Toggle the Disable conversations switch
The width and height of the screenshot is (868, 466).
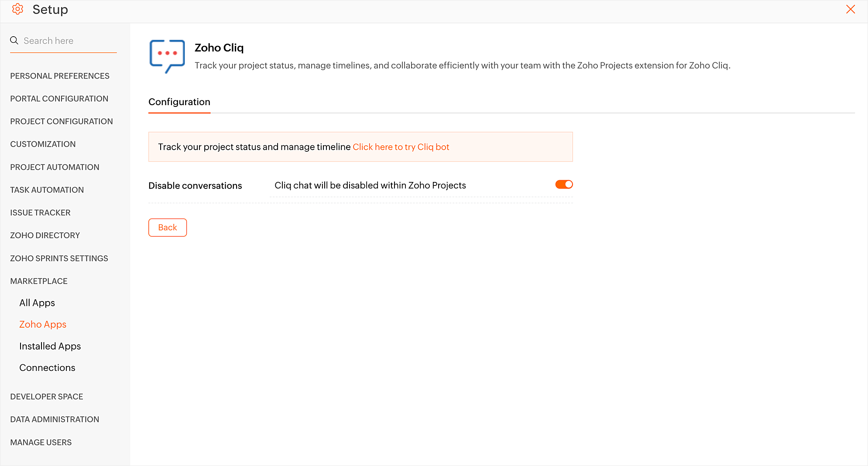tap(564, 185)
